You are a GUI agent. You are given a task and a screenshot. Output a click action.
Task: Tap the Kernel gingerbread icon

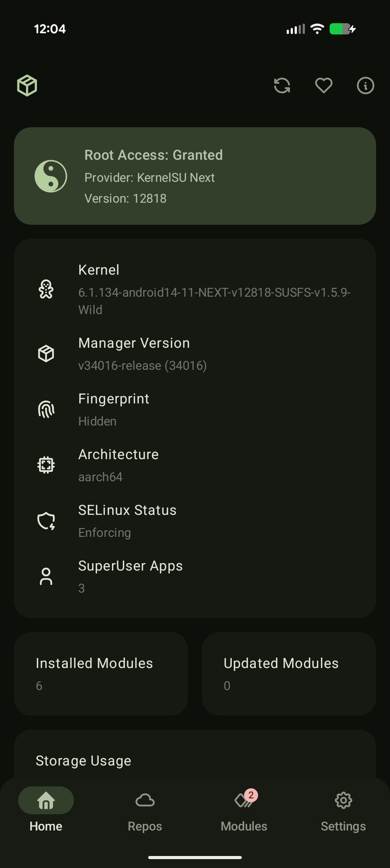46,289
